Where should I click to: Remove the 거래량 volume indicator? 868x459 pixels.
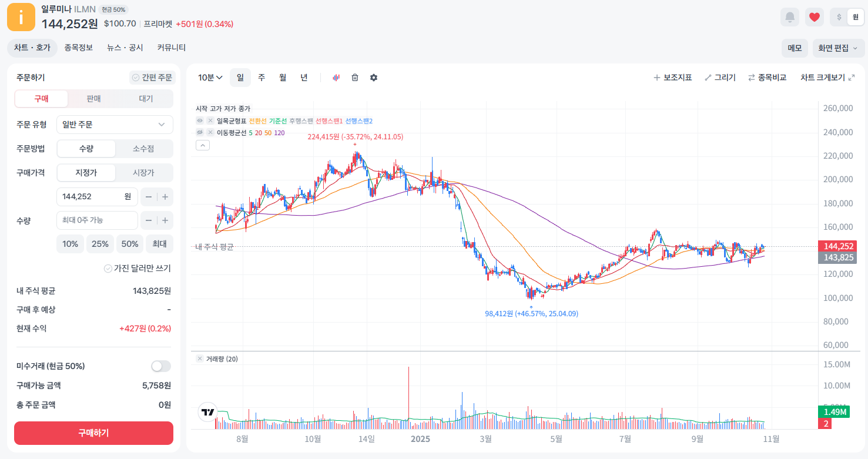pos(200,359)
